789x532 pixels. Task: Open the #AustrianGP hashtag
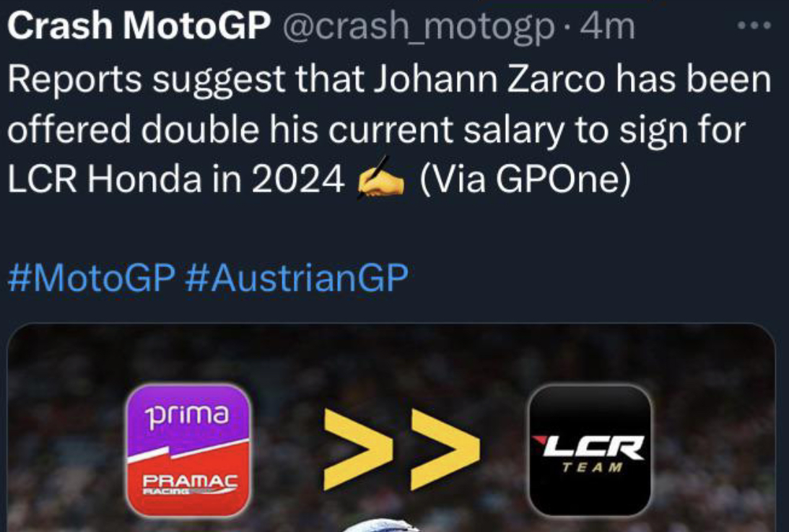(297, 279)
